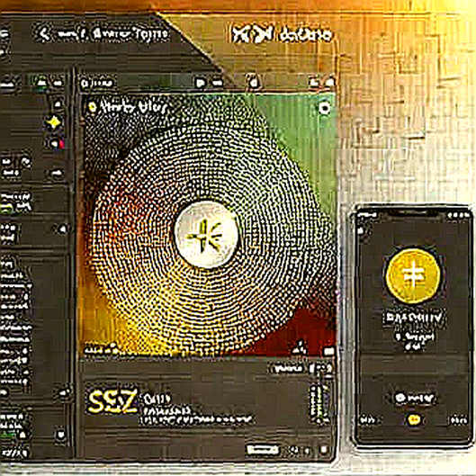Screen dimensions: 476x476
Task: Click the ring target icon in the canvas corner
Action: pyautogui.click(x=324, y=108)
